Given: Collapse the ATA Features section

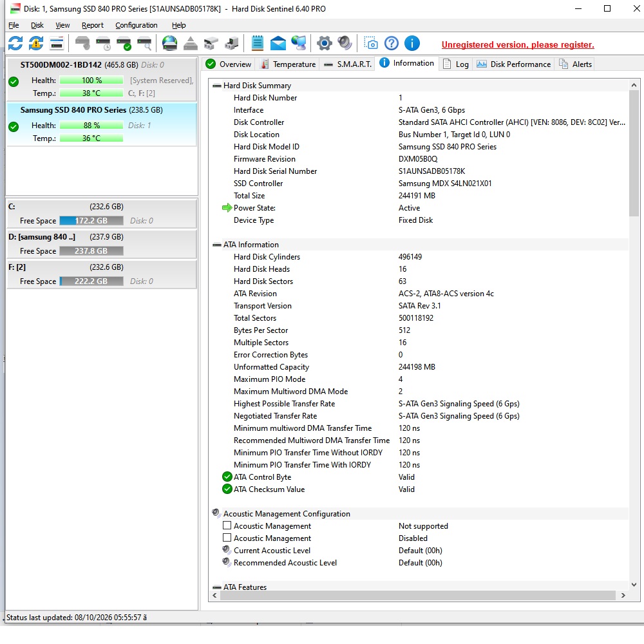Looking at the screenshot, I should point(217,587).
